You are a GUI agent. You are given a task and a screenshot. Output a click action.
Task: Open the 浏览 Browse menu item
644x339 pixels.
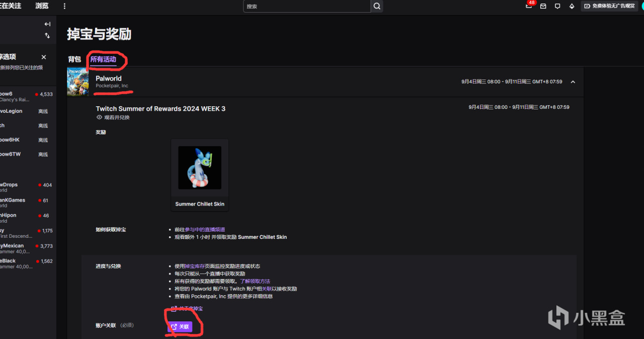[x=42, y=6]
